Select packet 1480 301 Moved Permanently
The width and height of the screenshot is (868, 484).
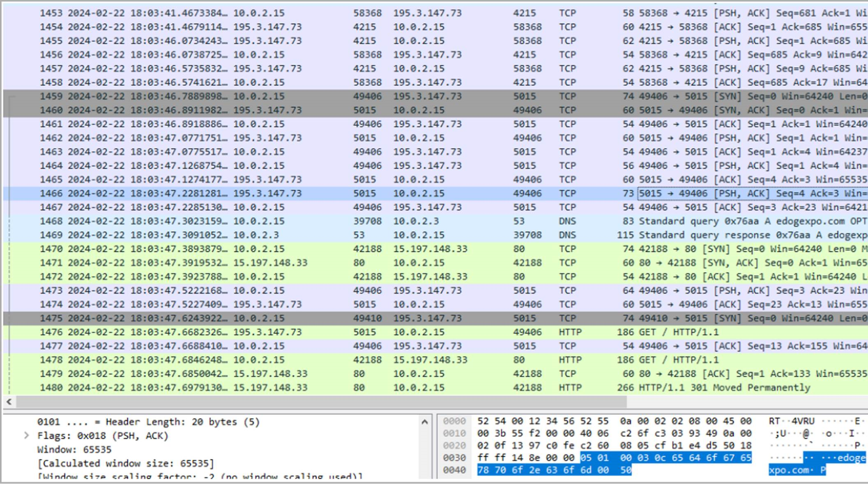point(435,388)
